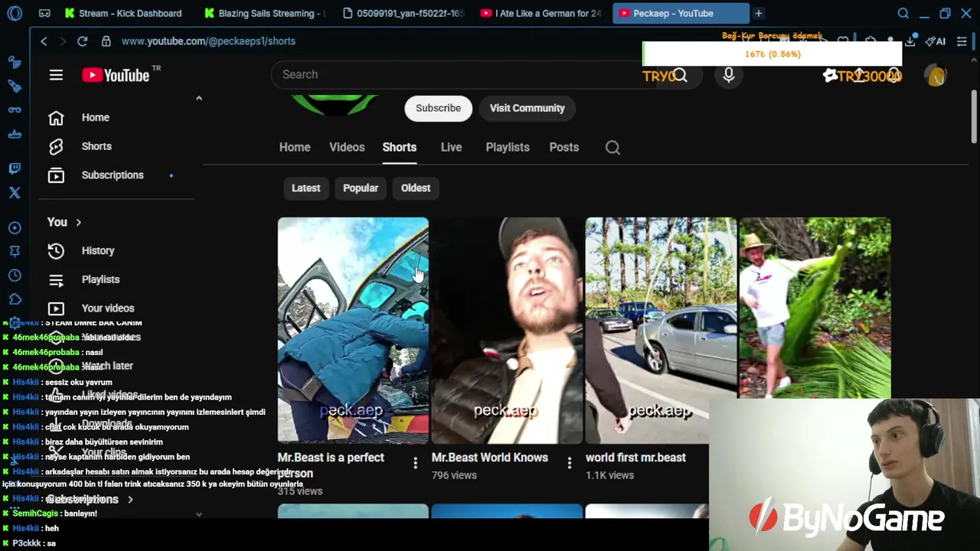Image resolution: width=980 pixels, height=551 pixels.
Task: Play the palm leaf short thumbnail
Action: click(815, 308)
